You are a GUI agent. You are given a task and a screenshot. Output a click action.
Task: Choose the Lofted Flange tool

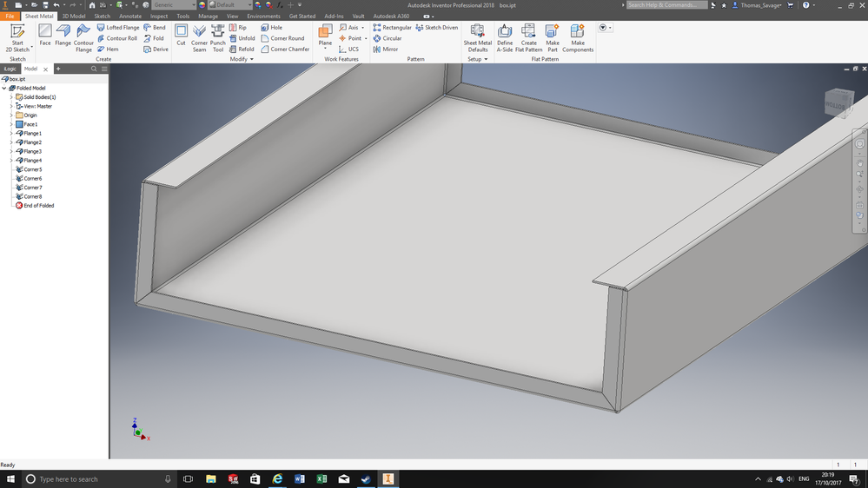[118, 27]
